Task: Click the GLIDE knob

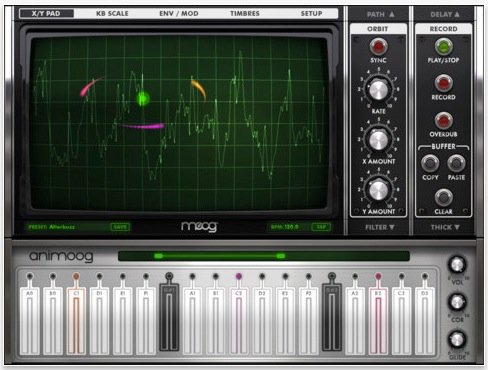Action: pos(457,340)
